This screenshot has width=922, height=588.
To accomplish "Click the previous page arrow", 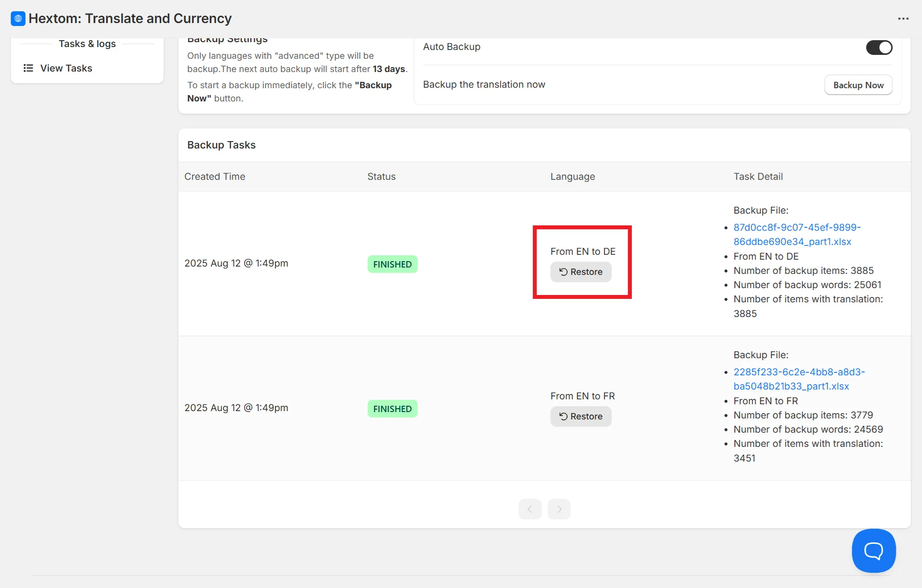I will (530, 509).
